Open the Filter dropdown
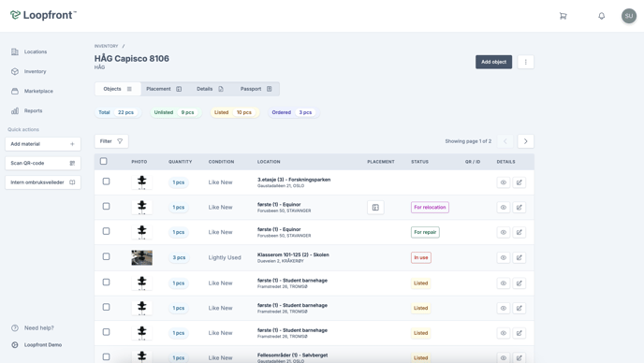The height and width of the screenshot is (363, 644). 111,141
